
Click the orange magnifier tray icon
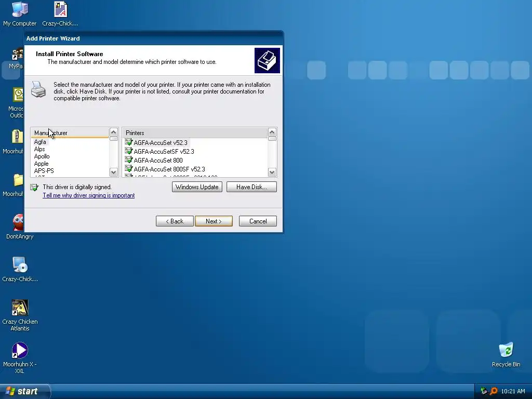tap(494, 391)
